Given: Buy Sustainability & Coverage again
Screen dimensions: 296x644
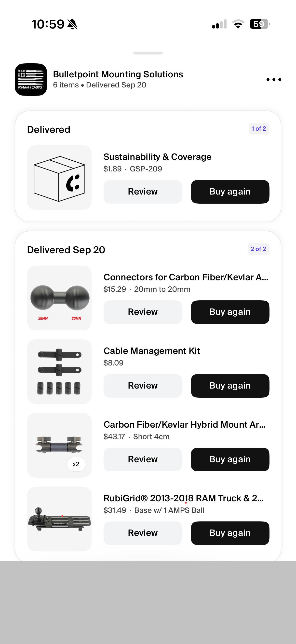Looking at the screenshot, I should 230,192.
